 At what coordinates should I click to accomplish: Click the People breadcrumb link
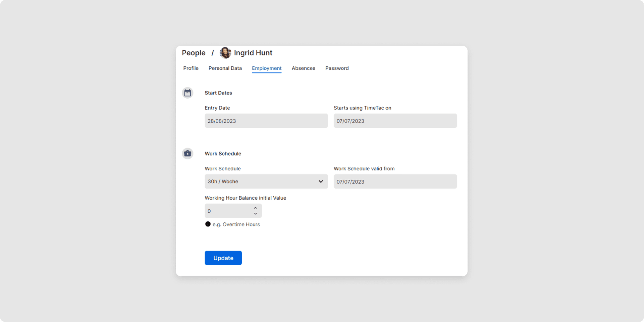tap(194, 53)
